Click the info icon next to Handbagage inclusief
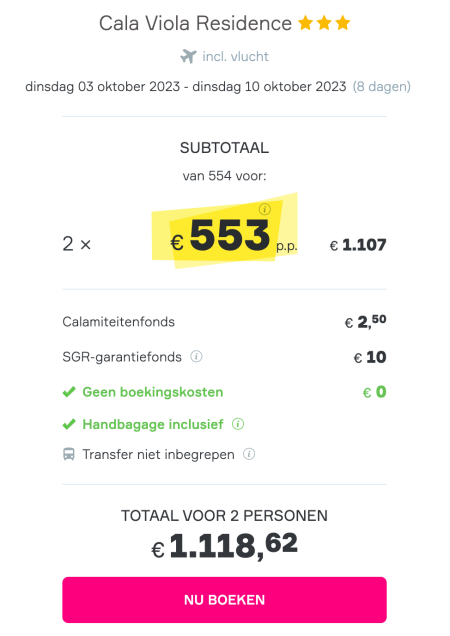Screen dimensions: 450x636 (x=238, y=424)
